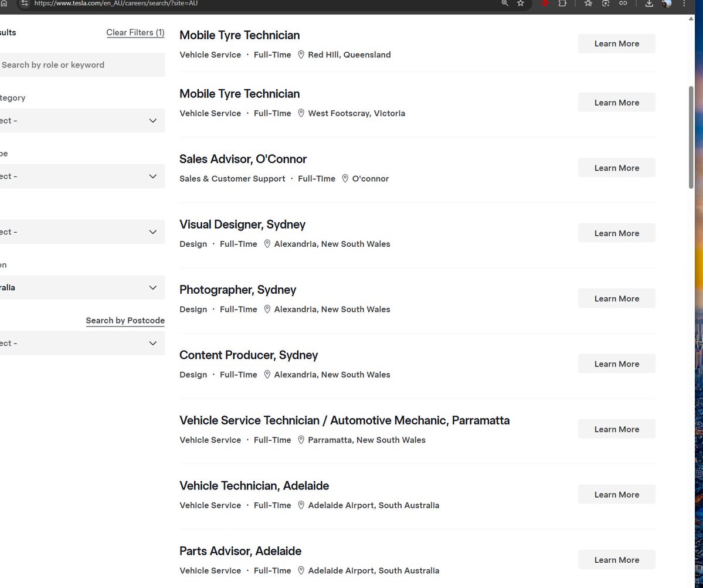
Task: Focus the Search by role or keyword field
Action: tap(83, 65)
